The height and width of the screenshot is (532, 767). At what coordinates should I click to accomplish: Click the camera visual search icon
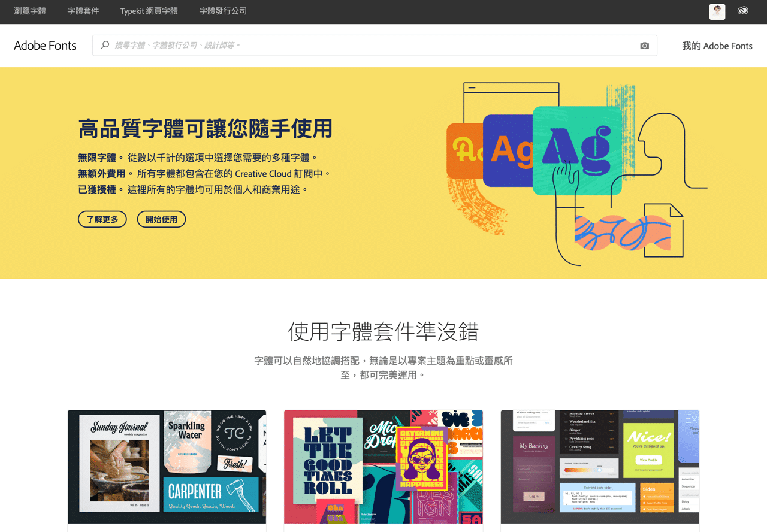(645, 46)
